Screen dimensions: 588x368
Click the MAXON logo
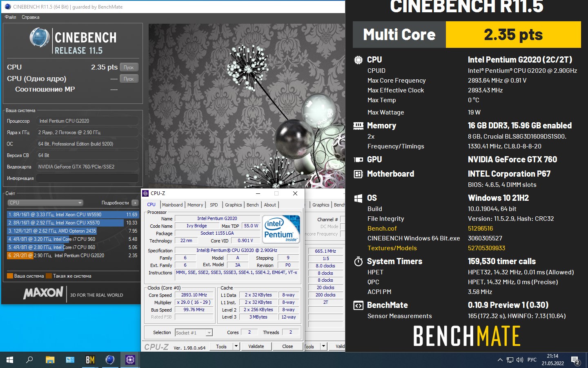point(43,293)
